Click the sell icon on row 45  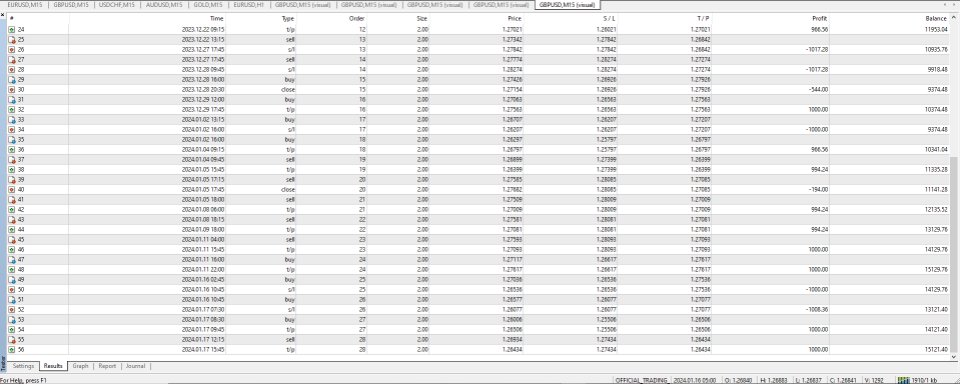(x=12, y=239)
